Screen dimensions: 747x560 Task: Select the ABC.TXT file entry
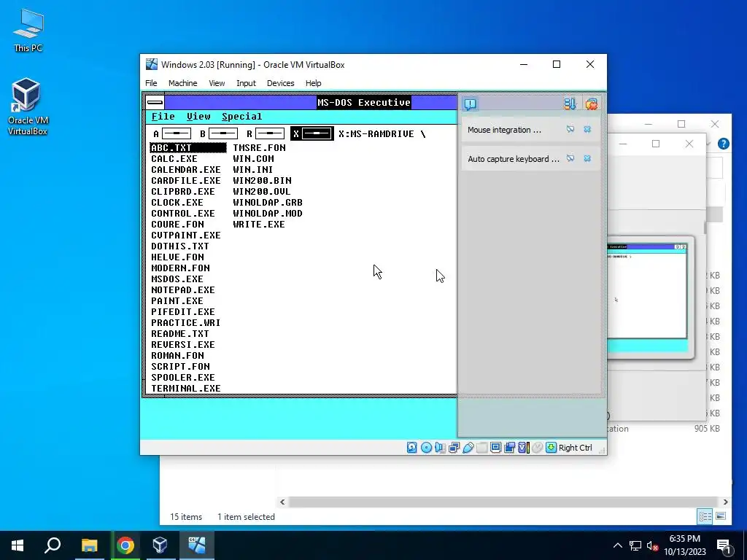click(x=188, y=147)
